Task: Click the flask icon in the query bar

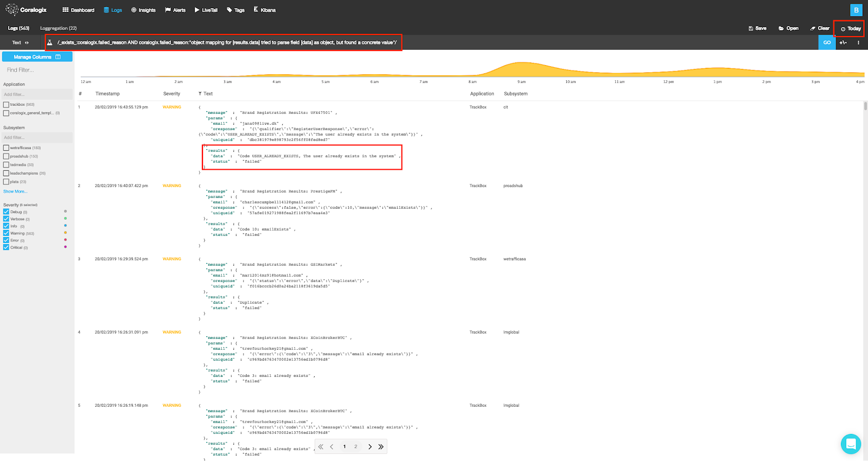Action: pyautogui.click(x=49, y=42)
